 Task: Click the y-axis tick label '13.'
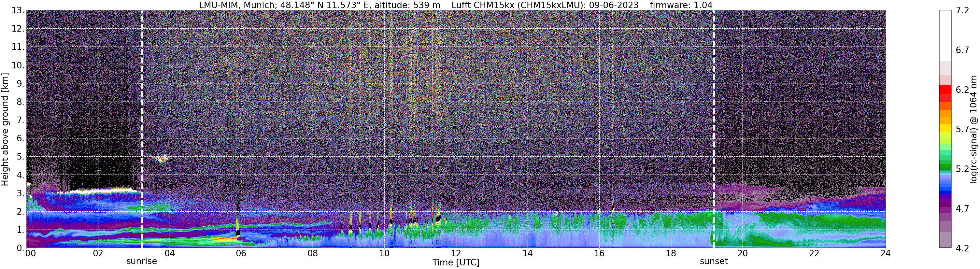pos(18,11)
